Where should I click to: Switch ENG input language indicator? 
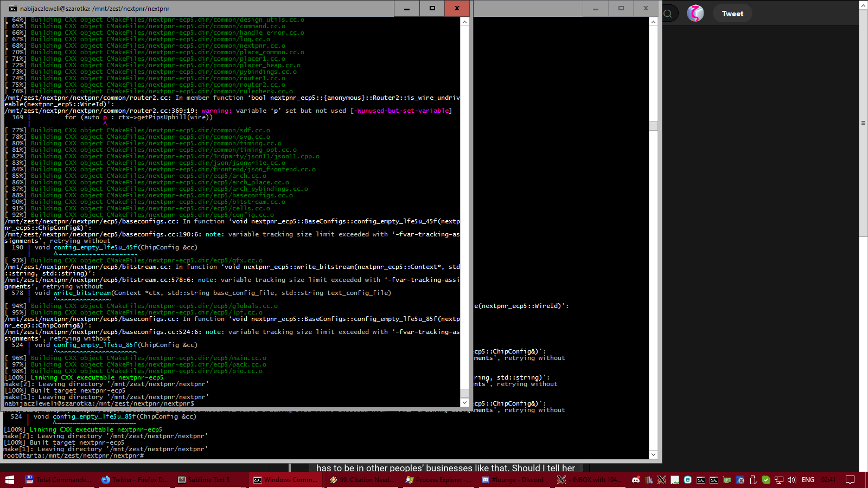pos(808,480)
